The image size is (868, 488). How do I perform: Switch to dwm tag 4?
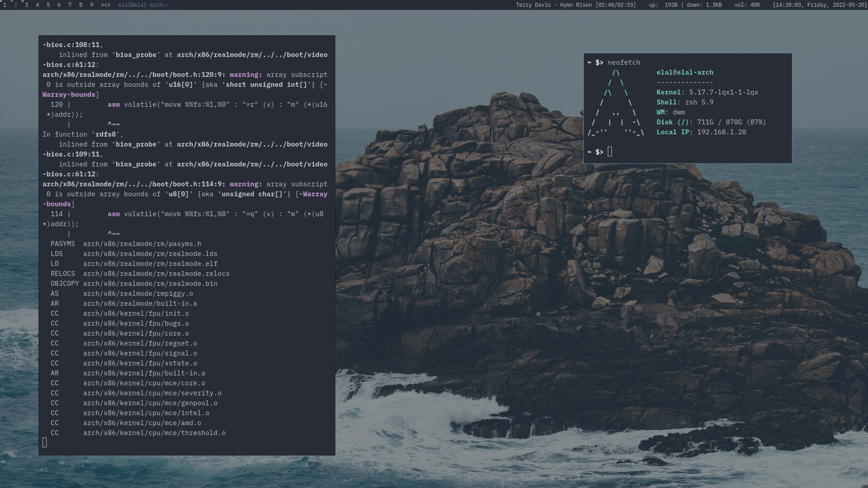(37, 5)
